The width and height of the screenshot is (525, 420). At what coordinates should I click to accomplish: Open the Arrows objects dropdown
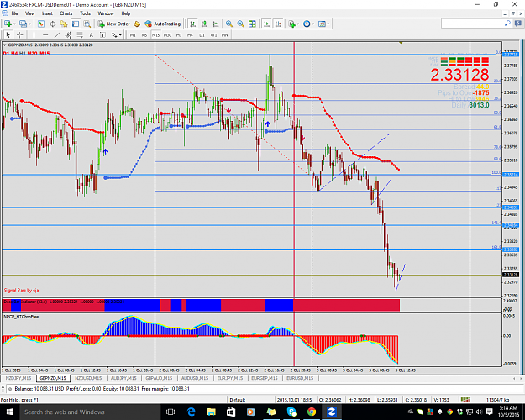coord(116,34)
